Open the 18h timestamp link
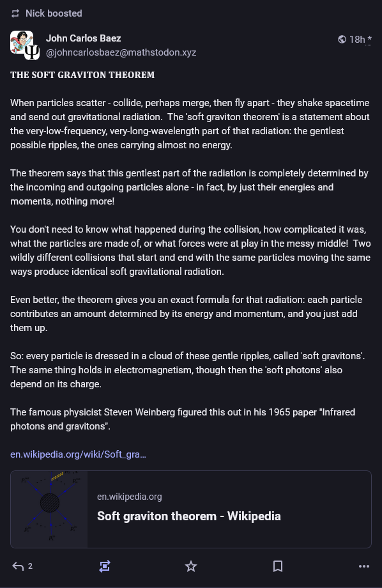This screenshot has height=588, width=382. [357, 40]
